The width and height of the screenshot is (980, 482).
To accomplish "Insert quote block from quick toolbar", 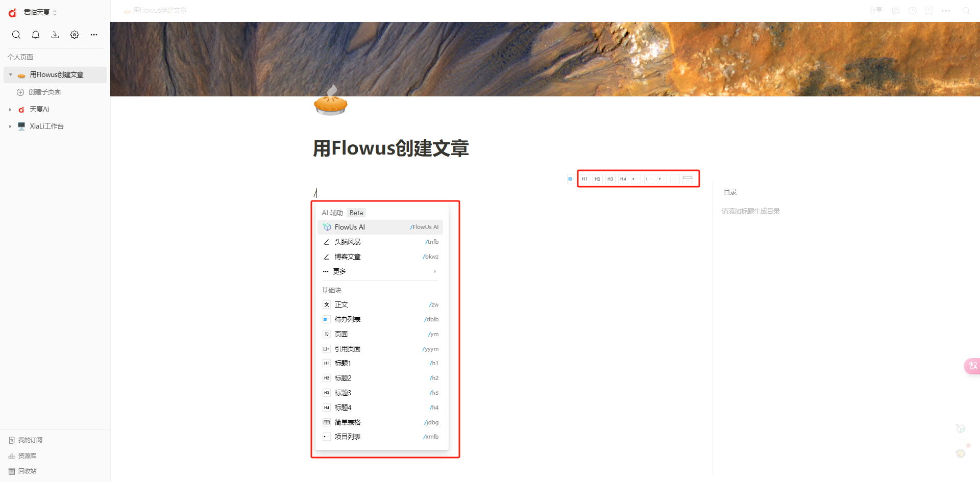I will 674,179.
